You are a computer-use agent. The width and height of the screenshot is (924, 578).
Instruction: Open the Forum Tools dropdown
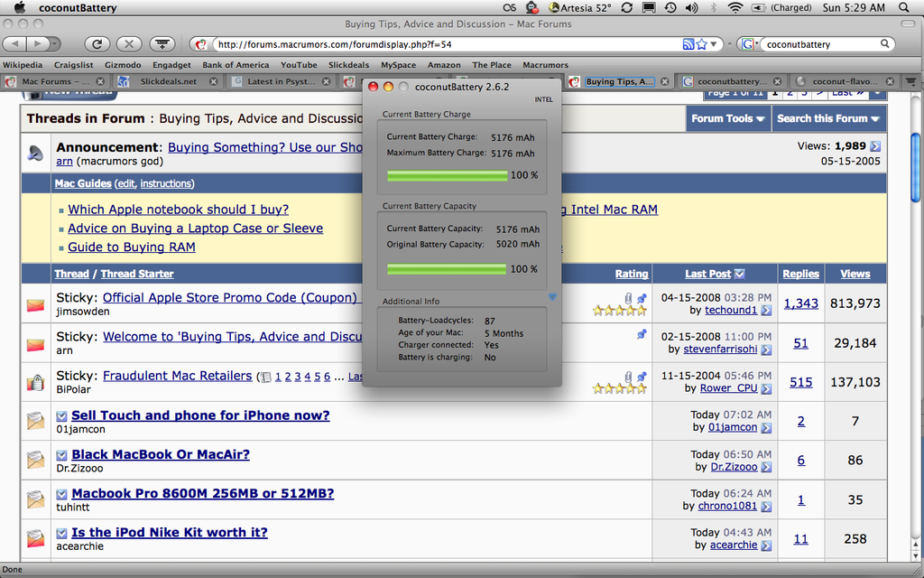[x=728, y=118]
